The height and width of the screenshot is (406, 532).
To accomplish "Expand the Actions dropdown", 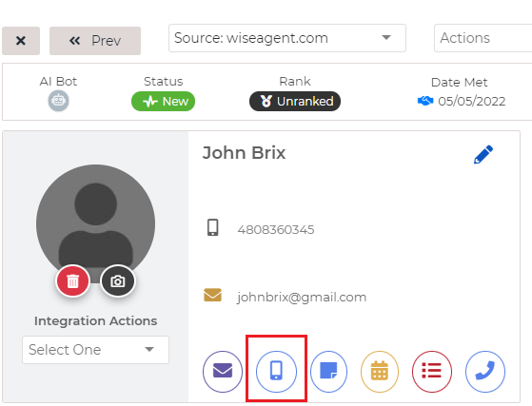I will pyautogui.click(x=483, y=38).
